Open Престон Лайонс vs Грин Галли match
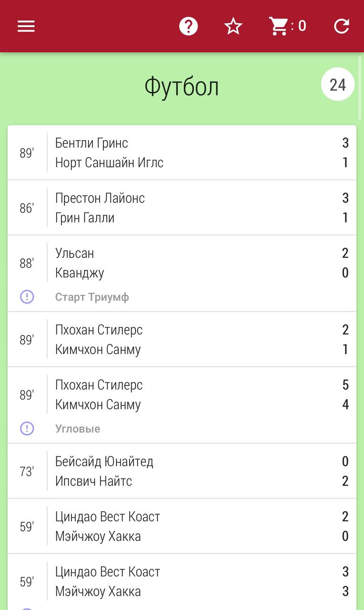Viewport: 364px width, 610px height. pos(182,208)
